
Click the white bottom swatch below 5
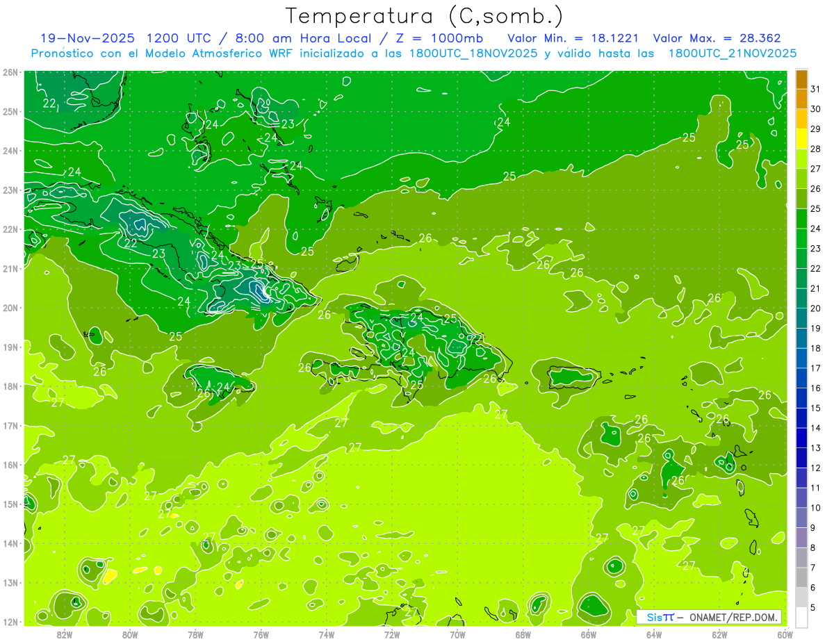[x=801, y=617]
